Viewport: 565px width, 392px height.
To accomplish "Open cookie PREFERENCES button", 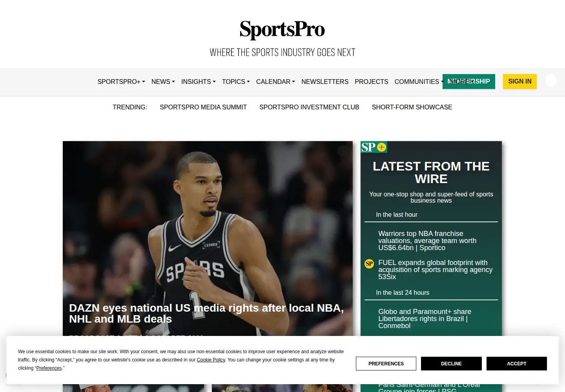I will [x=386, y=364].
